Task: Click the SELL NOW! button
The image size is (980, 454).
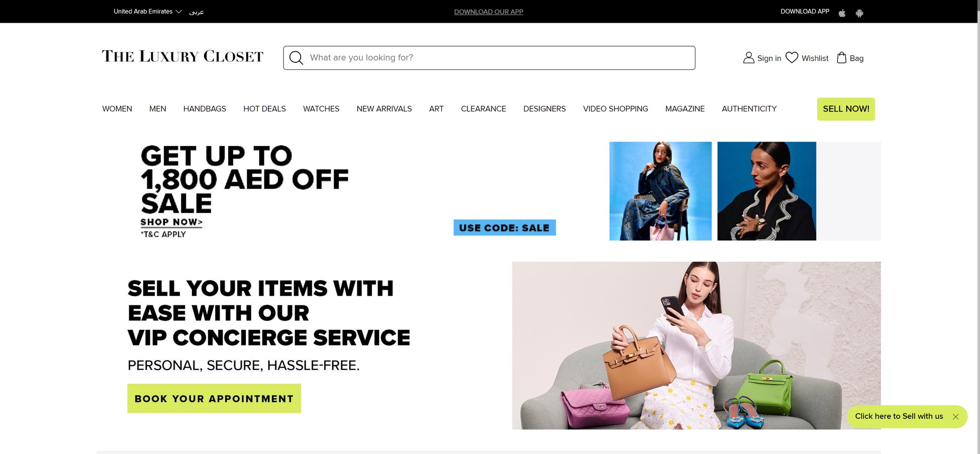Action: pyautogui.click(x=846, y=109)
